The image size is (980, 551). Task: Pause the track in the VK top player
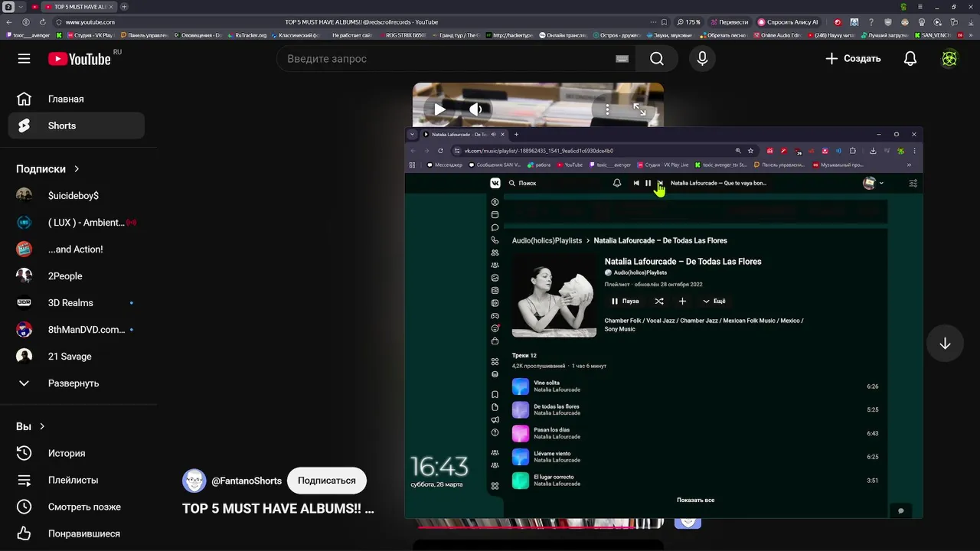tap(648, 183)
